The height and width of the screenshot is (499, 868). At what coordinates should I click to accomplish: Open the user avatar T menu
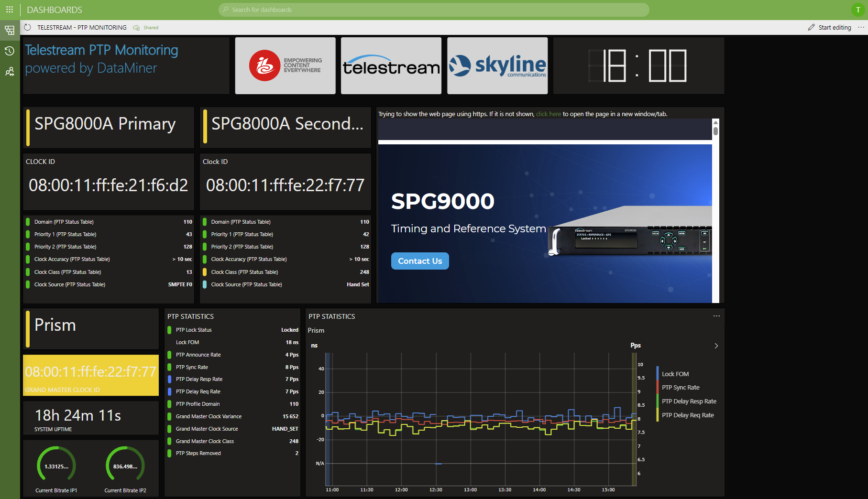(x=858, y=10)
